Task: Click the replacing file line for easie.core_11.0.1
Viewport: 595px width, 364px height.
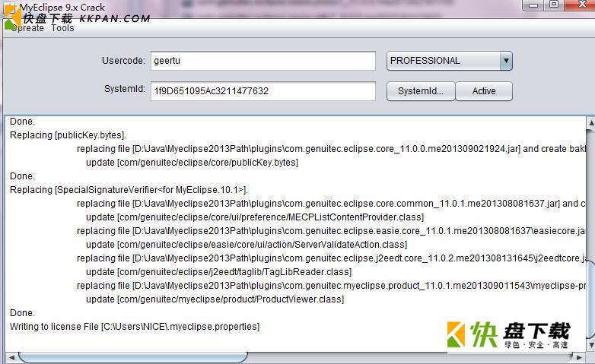Action: click(331, 231)
